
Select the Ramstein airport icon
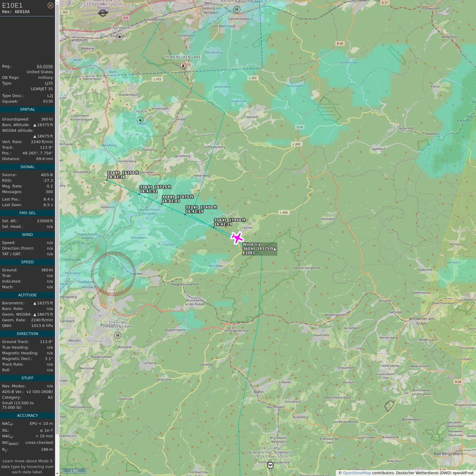(x=103, y=13)
